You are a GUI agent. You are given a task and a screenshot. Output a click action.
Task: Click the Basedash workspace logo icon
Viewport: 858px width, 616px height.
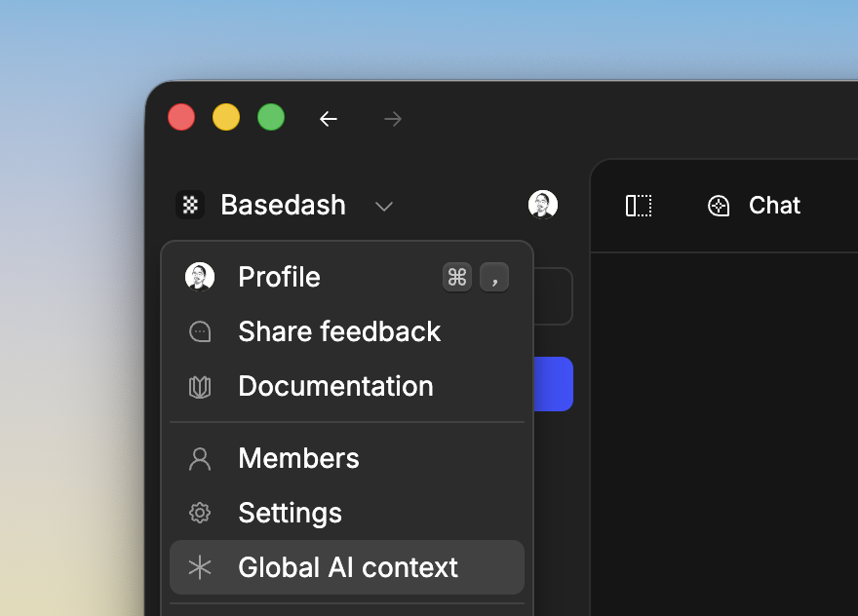[x=189, y=205]
